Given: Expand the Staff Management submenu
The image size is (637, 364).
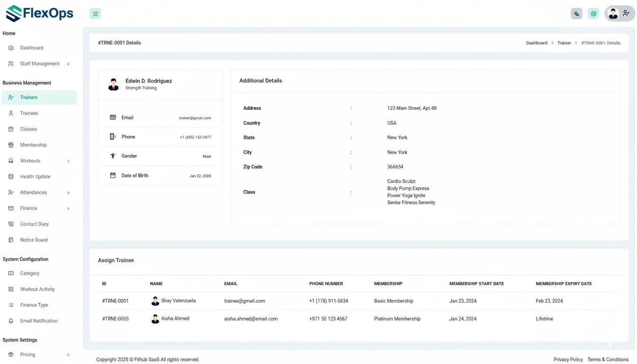Looking at the screenshot, I should point(68,64).
